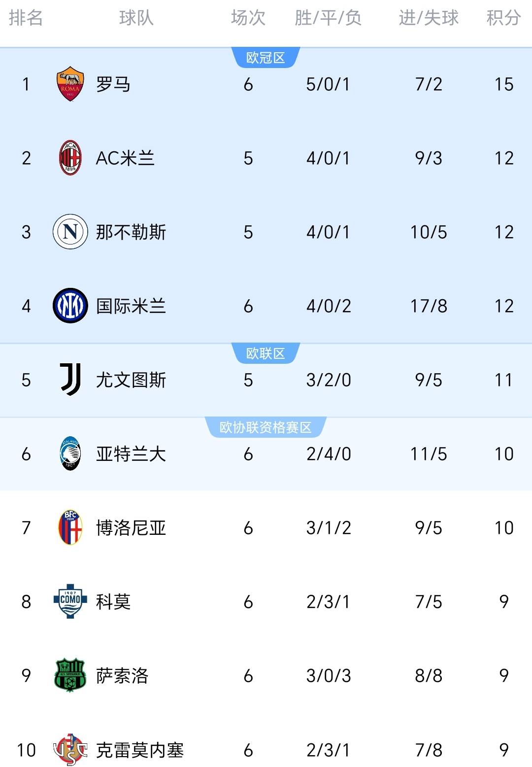Select the Bologna BFC crest
Screen dimensions: 532x767
(x=70, y=527)
